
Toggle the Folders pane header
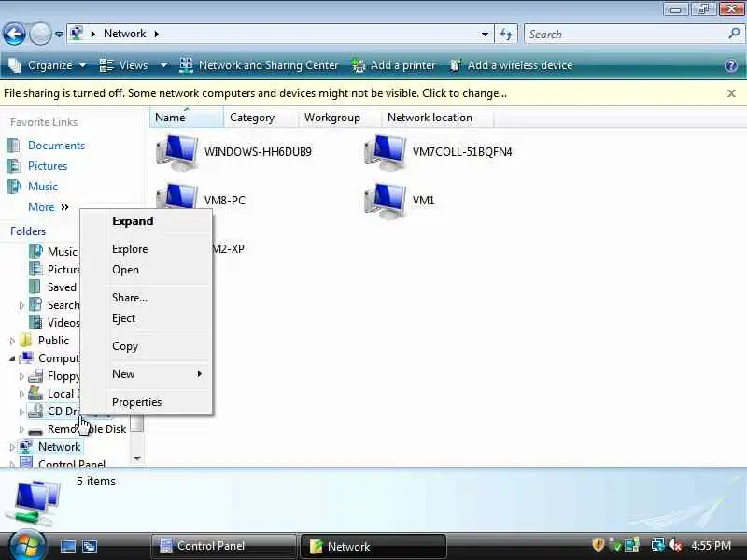click(28, 231)
